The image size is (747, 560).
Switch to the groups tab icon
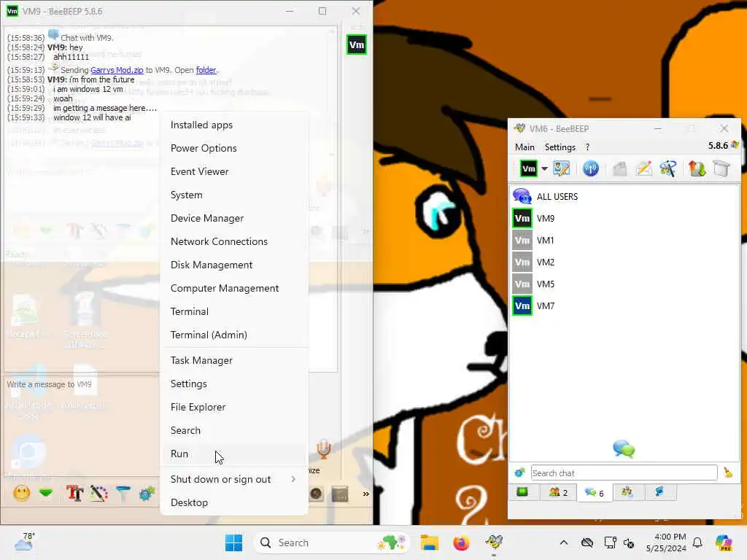627,492
